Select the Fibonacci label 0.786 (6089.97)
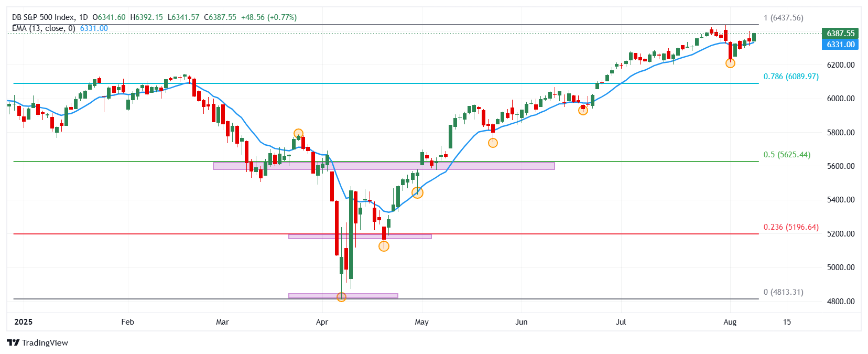868x354 pixels. (791, 77)
